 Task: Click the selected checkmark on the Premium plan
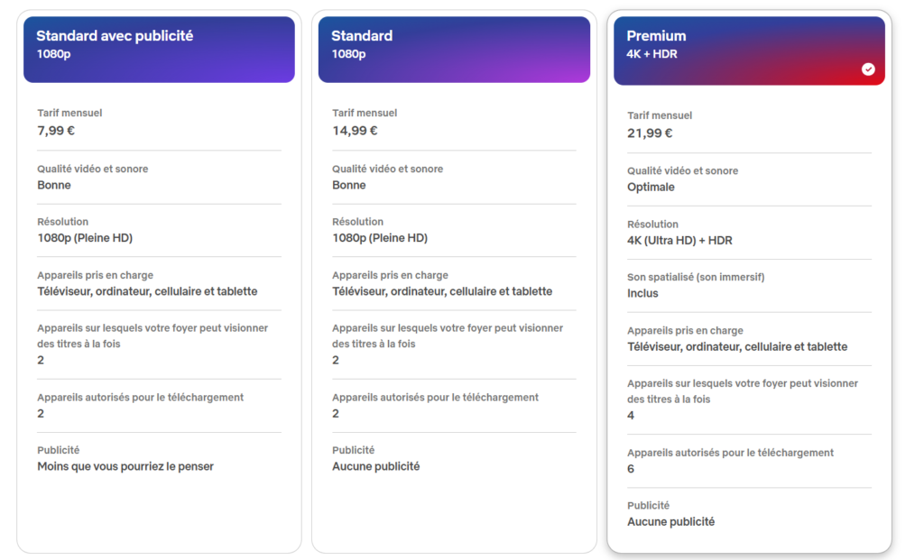click(868, 69)
